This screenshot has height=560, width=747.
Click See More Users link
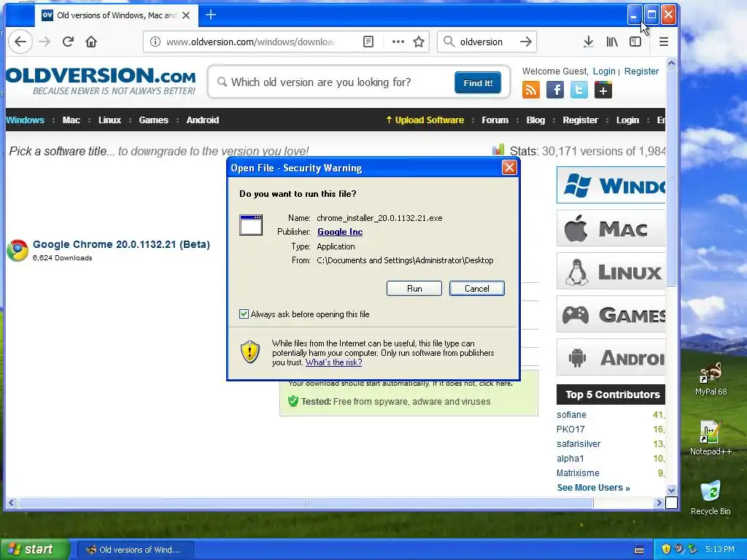click(593, 488)
